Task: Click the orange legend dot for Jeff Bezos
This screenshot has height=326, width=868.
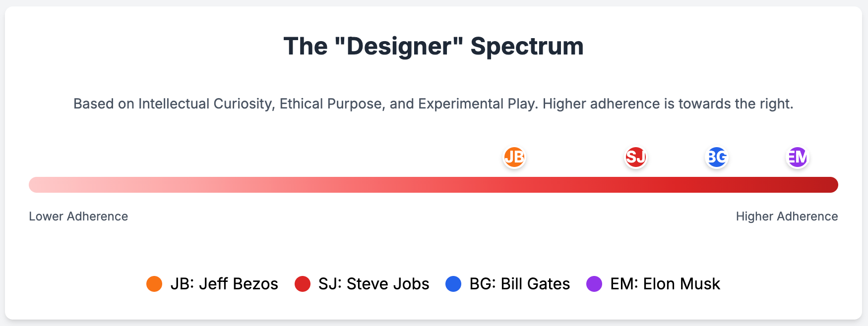Action: (x=154, y=284)
